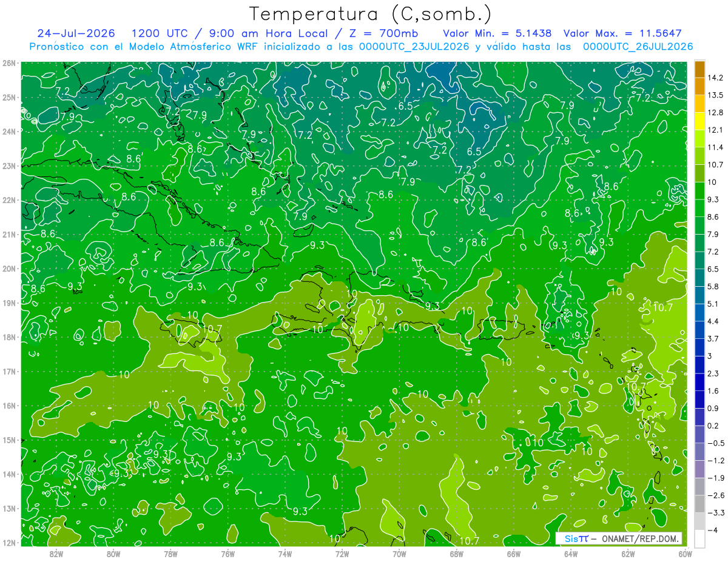Click the 0.2 value on color scale
Viewport: 728px width, 562px height.
[713, 426]
